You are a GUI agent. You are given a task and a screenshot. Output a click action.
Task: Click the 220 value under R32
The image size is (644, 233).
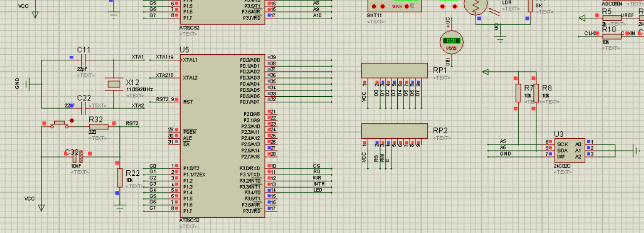coord(92,132)
